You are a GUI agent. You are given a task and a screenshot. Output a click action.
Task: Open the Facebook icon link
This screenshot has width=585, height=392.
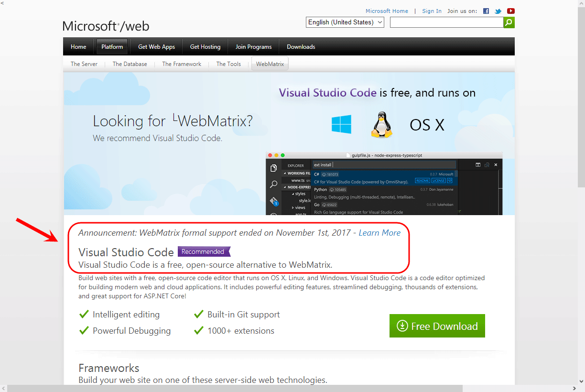click(486, 11)
